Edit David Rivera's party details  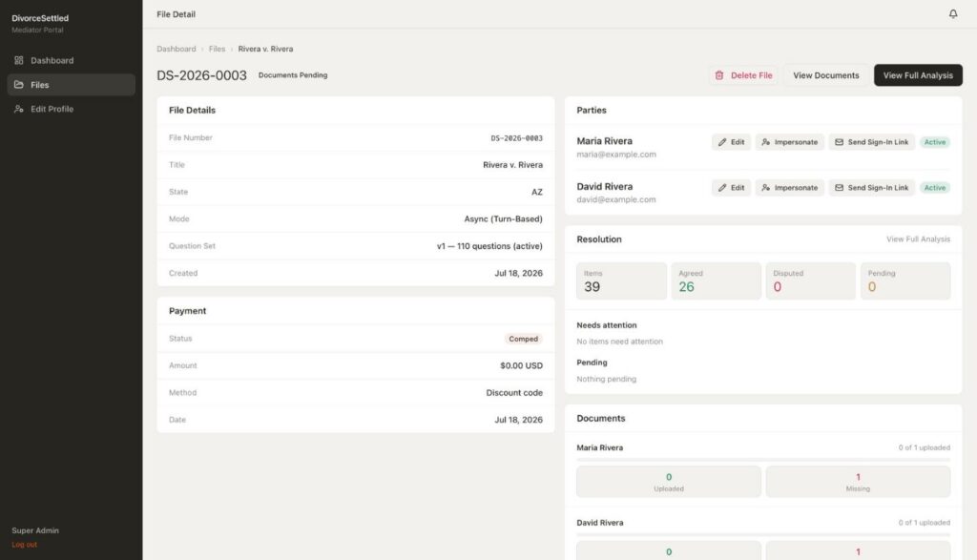point(731,188)
